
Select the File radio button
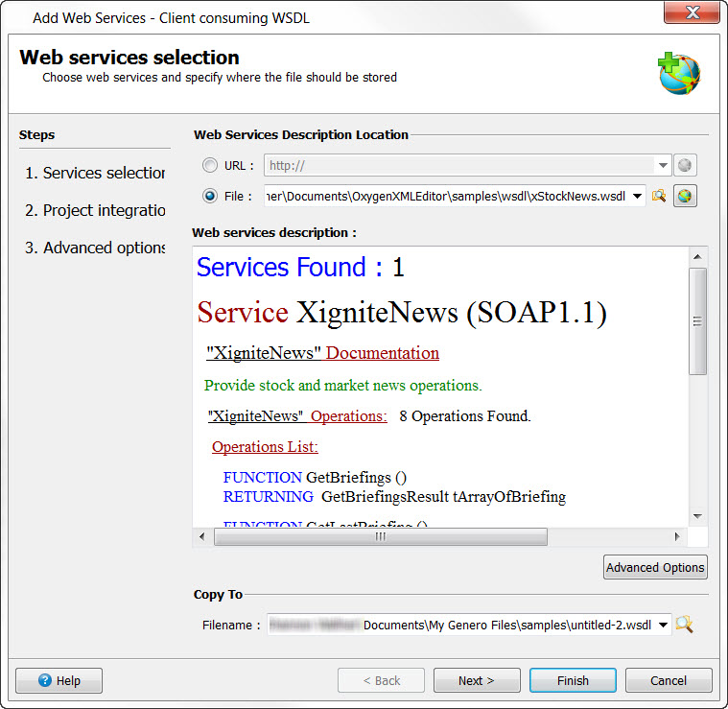coord(210,196)
